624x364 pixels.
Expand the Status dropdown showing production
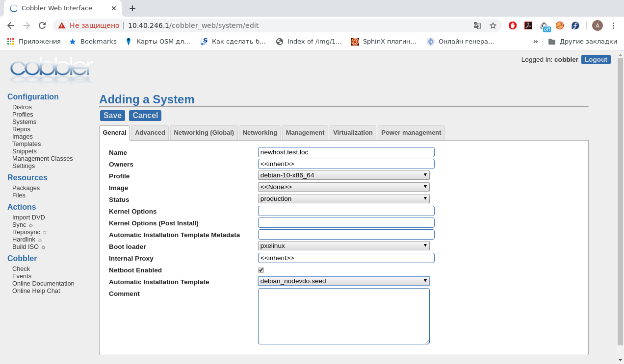343,199
